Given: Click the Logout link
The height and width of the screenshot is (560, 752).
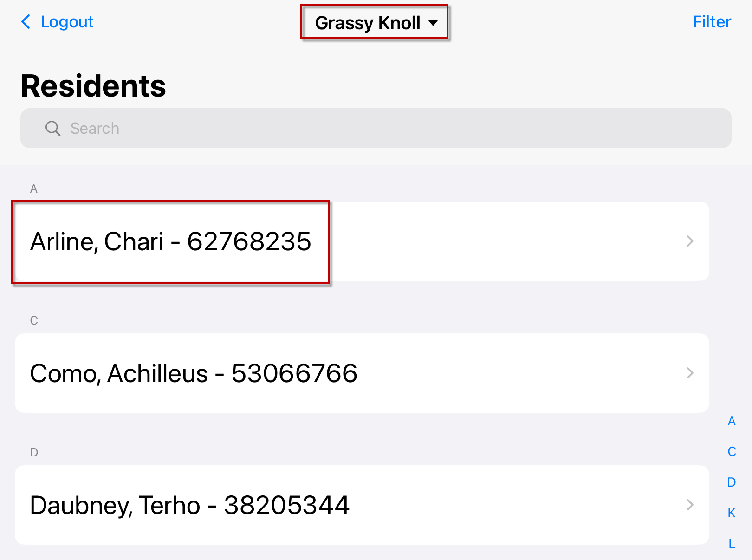Looking at the screenshot, I should 66,21.
